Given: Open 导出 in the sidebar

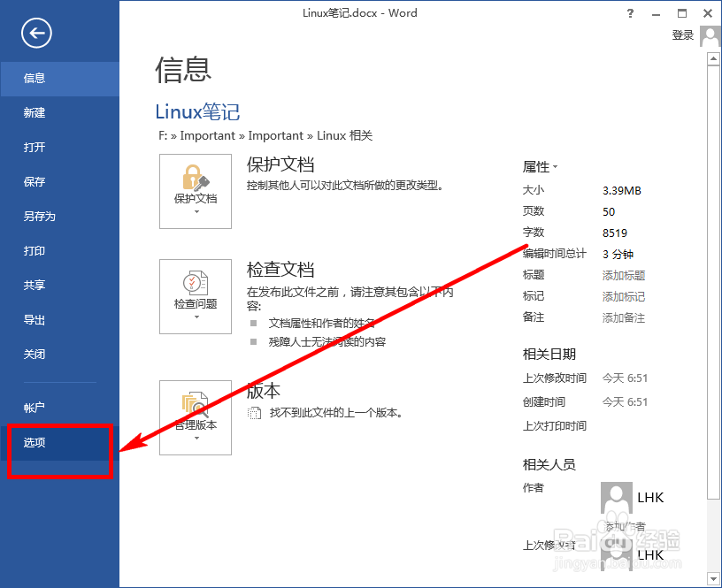Looking at the screenshot, I should [x=60, y=320].
